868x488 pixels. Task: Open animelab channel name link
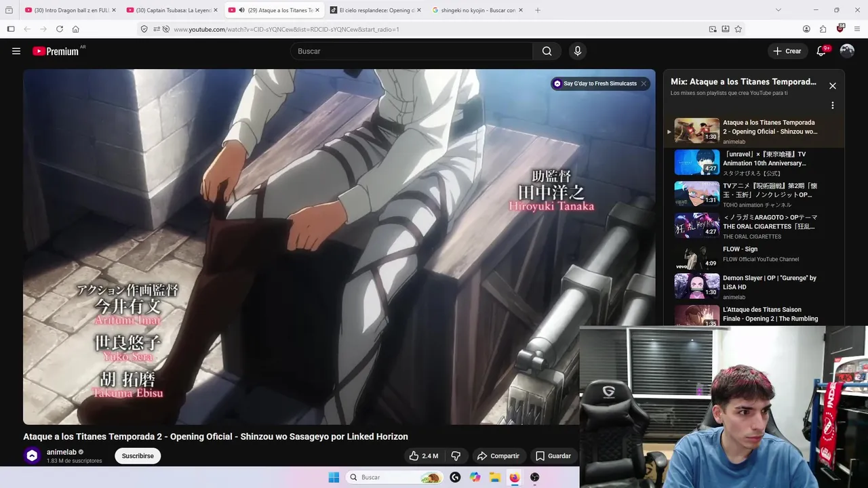click(62, 452)
